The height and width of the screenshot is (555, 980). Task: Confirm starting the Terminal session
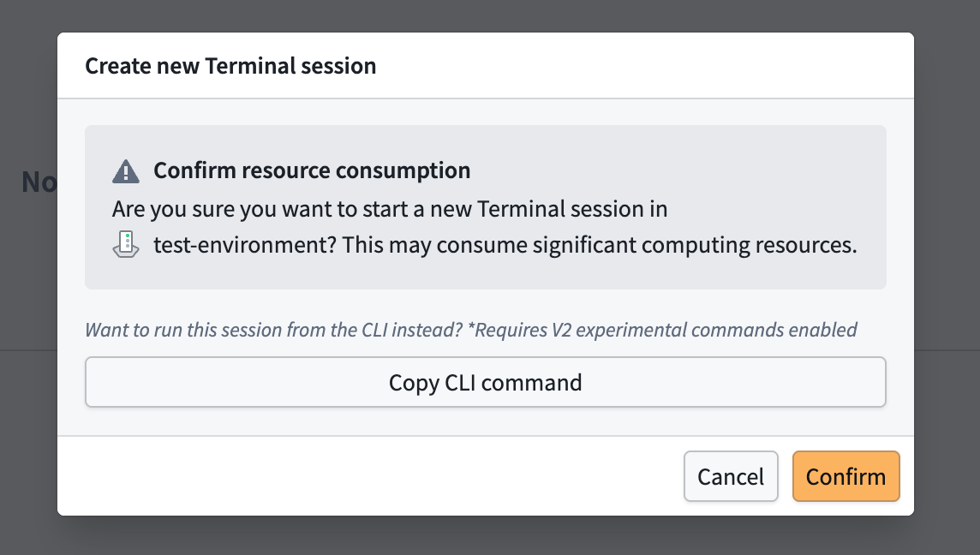pos(846,476)
